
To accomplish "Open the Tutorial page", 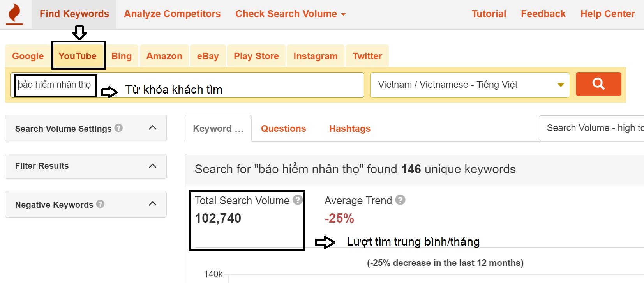I will pos(489,14).
